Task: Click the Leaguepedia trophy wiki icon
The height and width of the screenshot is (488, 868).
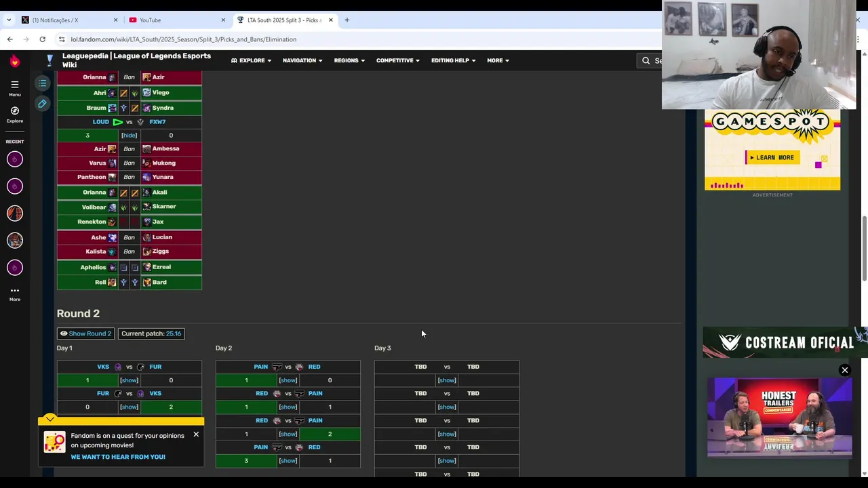Action: tap(50, 60)
